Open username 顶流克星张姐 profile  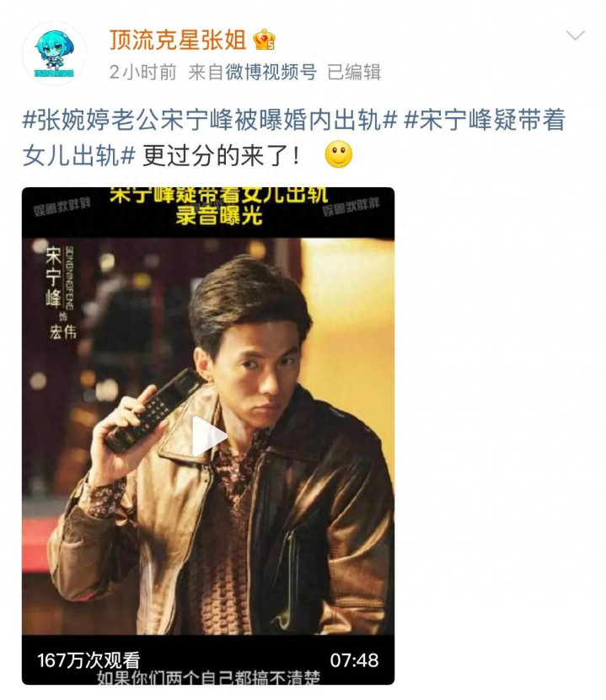(x=178, y=40)
